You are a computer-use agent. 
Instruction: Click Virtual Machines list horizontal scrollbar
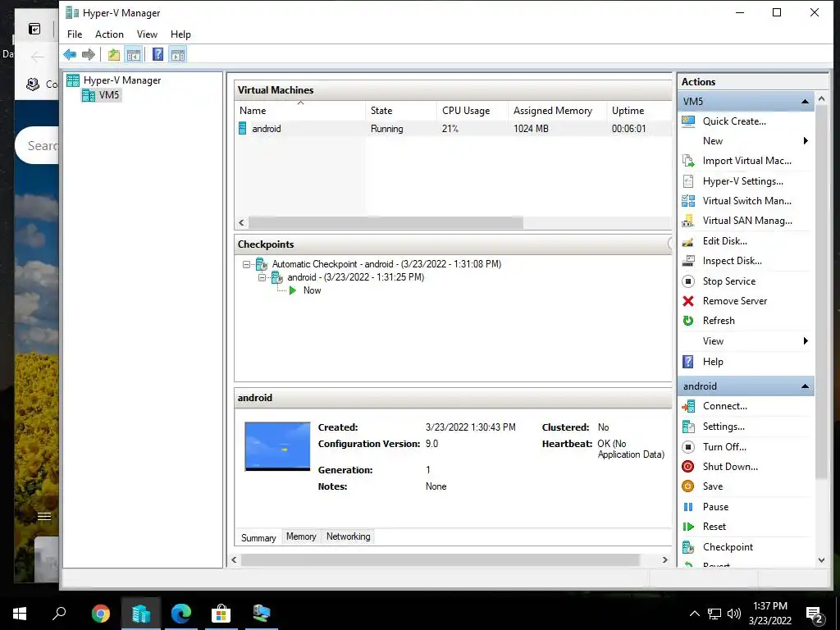[x=386, y=223]
